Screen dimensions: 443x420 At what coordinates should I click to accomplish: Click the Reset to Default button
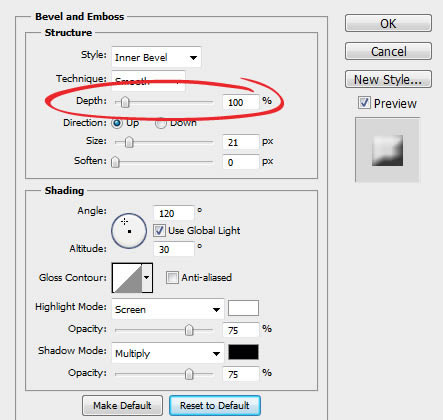click(x=215, y=405)
